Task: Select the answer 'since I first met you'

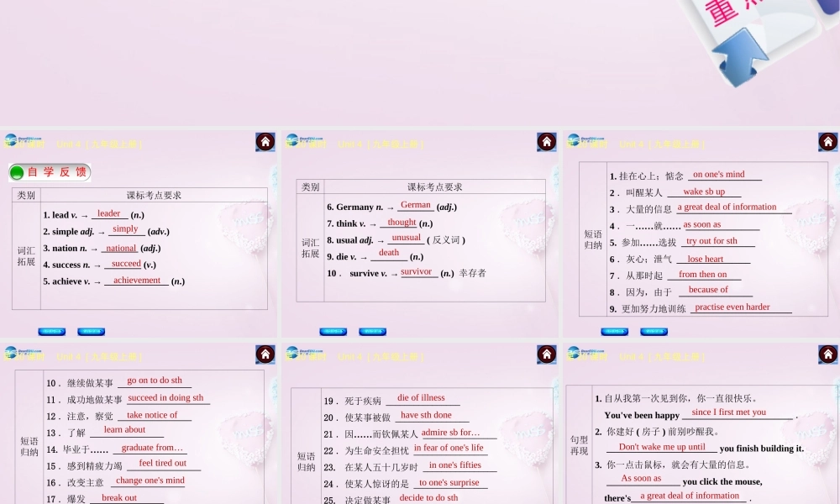Action: point(728,412)
